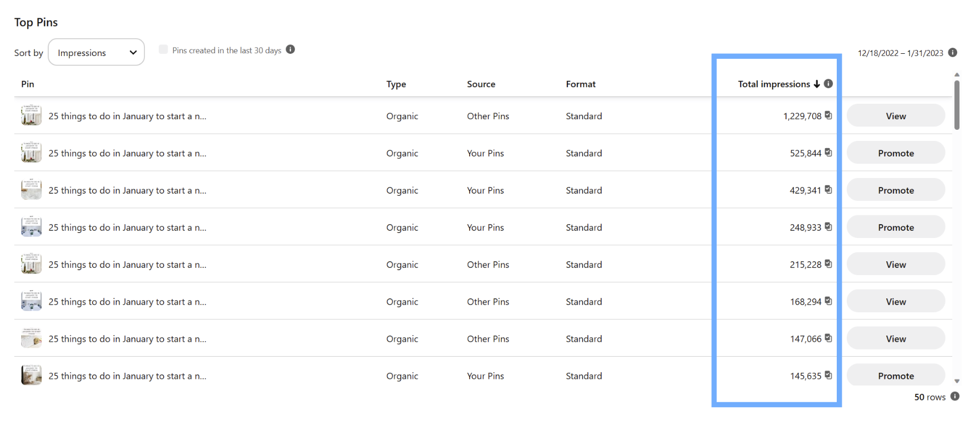Click icon next to 1,229,708 impressions

[828, 115]
